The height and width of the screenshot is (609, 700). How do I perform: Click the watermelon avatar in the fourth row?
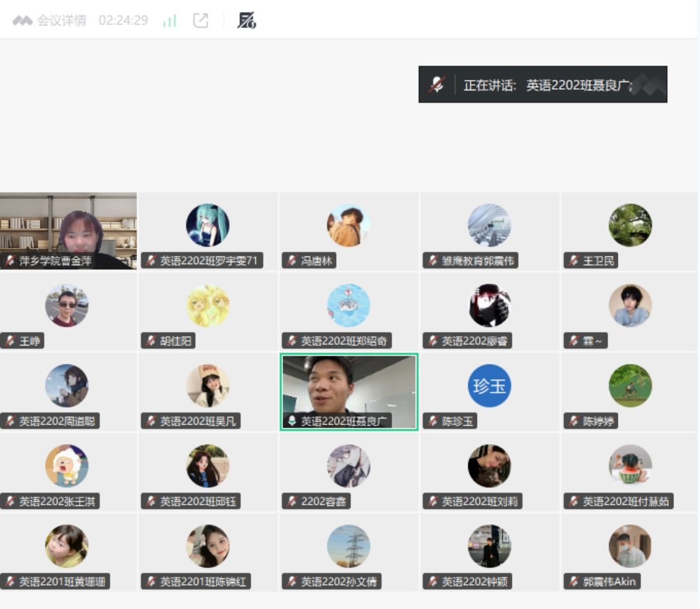[x=630, y=466]
